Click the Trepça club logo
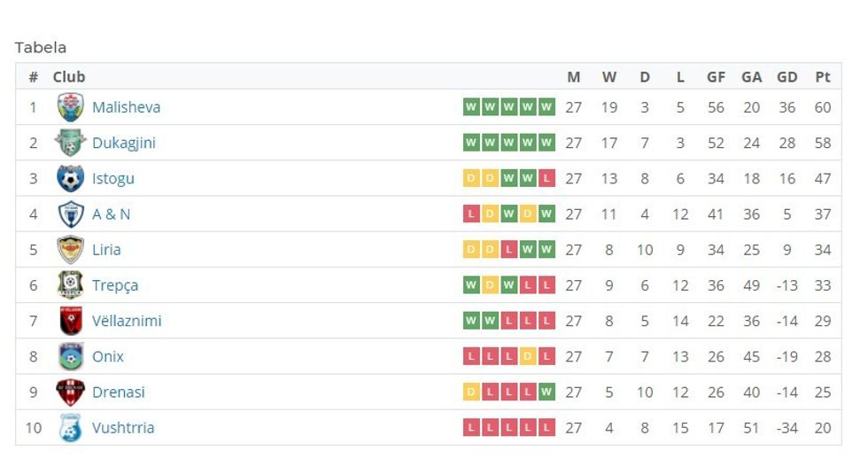 (x=70, y=285)
